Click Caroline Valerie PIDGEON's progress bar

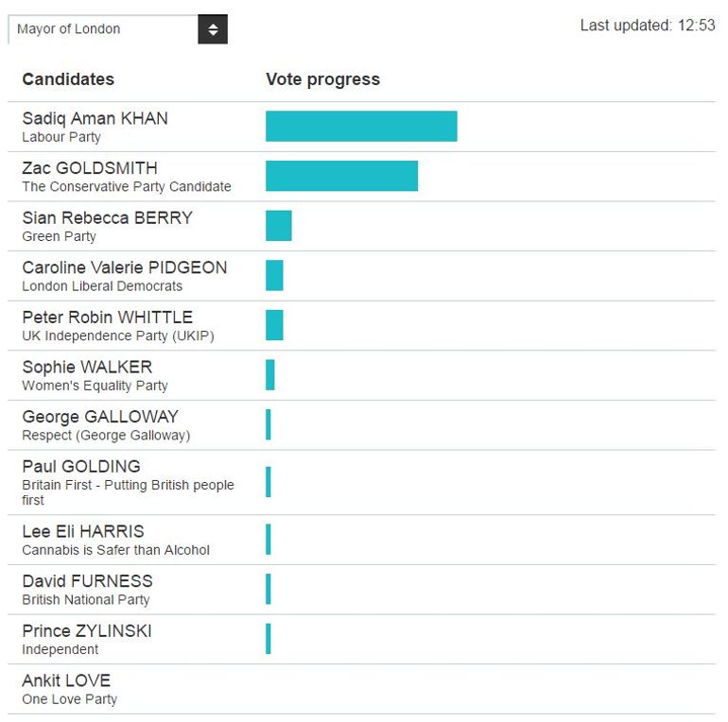[x=274, y=275]
